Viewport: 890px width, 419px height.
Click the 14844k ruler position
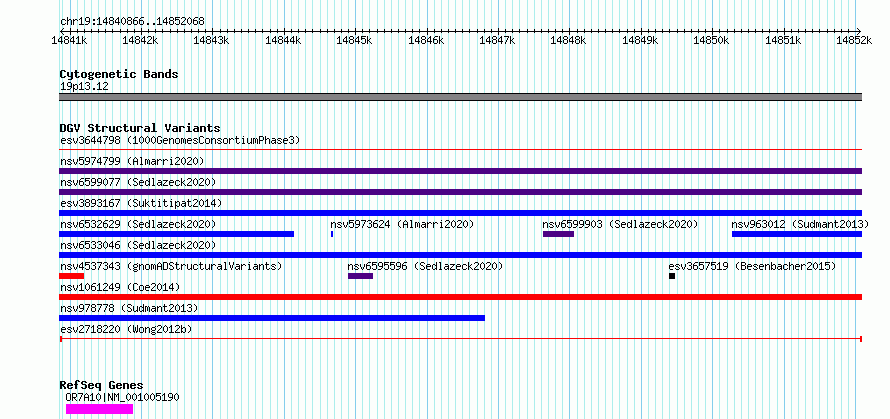point(284,40)
